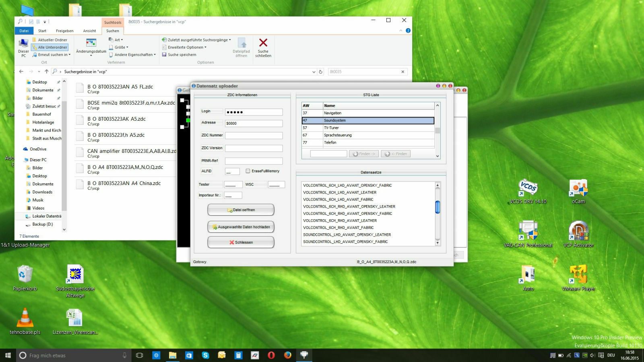Open Explorer help question mark icon
The height and width of the screenshot is (362, 644).
pyautogui.click(x=408, y=31)
